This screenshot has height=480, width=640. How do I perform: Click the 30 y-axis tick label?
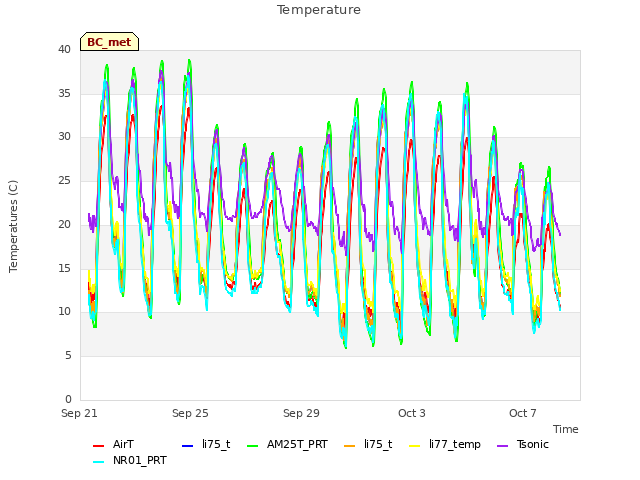click(64, 137)
